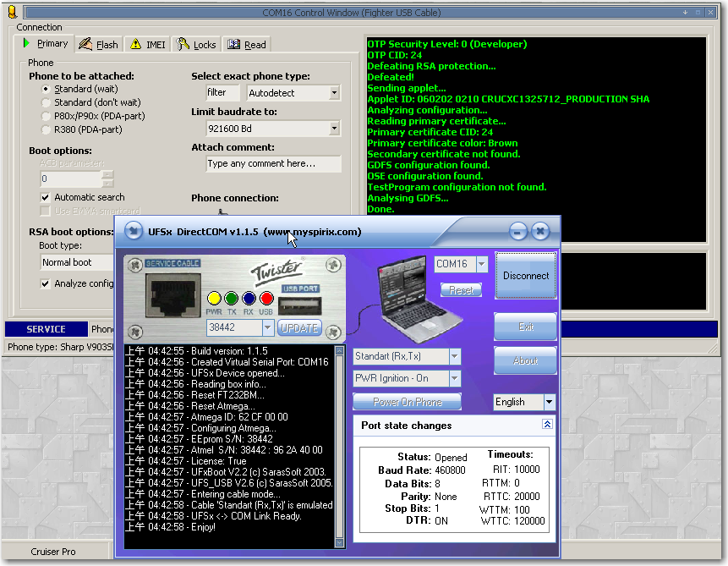Click the green TX indicator light
Screen dimensions: 728x566
click(232, 298)
